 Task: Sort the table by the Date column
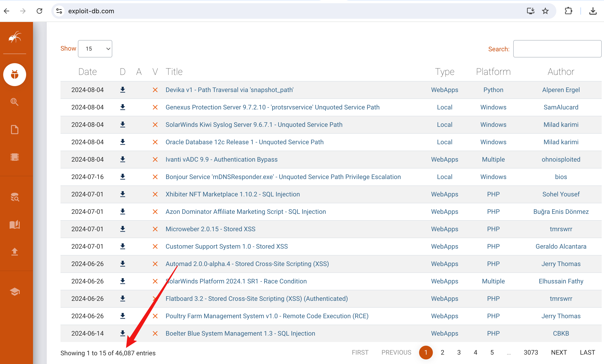click(x=88, y=72)
